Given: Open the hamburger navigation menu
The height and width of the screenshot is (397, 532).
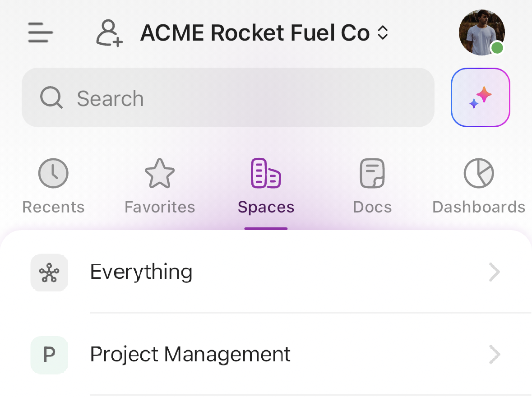Looking at the screenshot, I should (40, 32).
